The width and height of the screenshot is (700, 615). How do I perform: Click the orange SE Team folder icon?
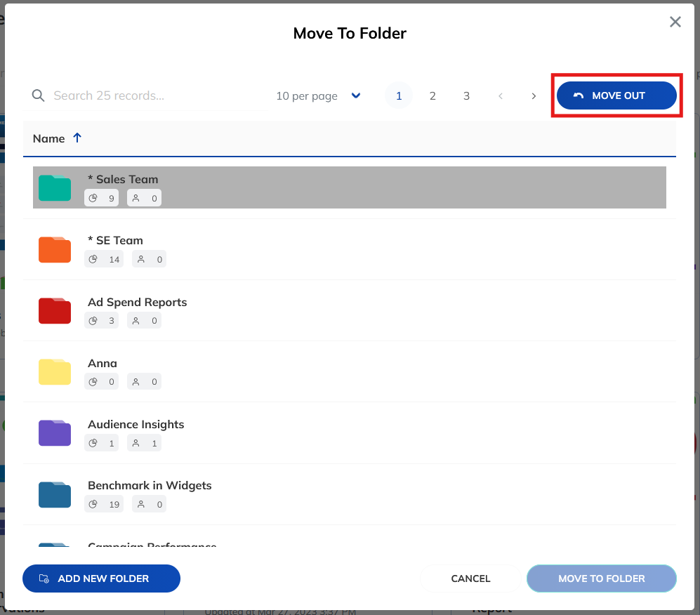point(55,249)
